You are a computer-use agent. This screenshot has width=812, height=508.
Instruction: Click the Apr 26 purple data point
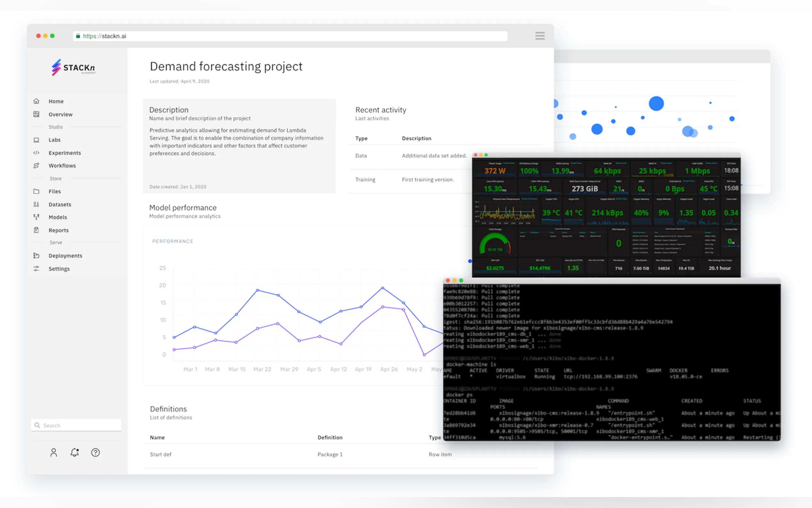point(382,307)
